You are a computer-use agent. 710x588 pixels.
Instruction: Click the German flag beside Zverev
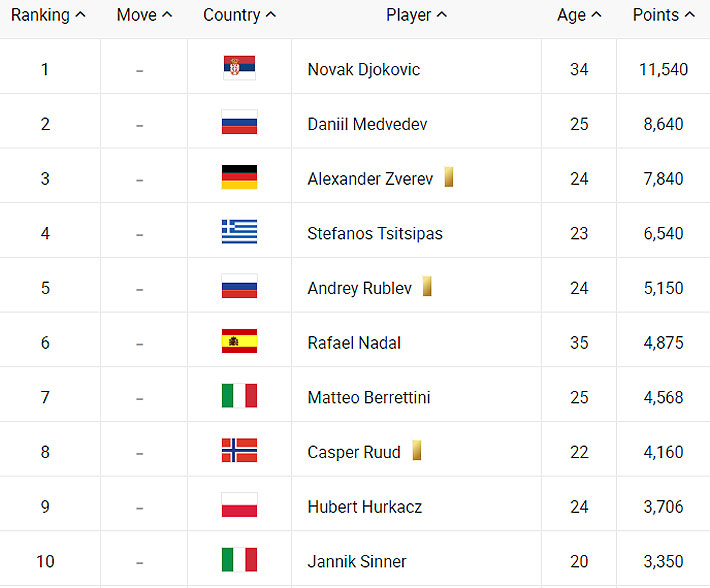[239, 178]
